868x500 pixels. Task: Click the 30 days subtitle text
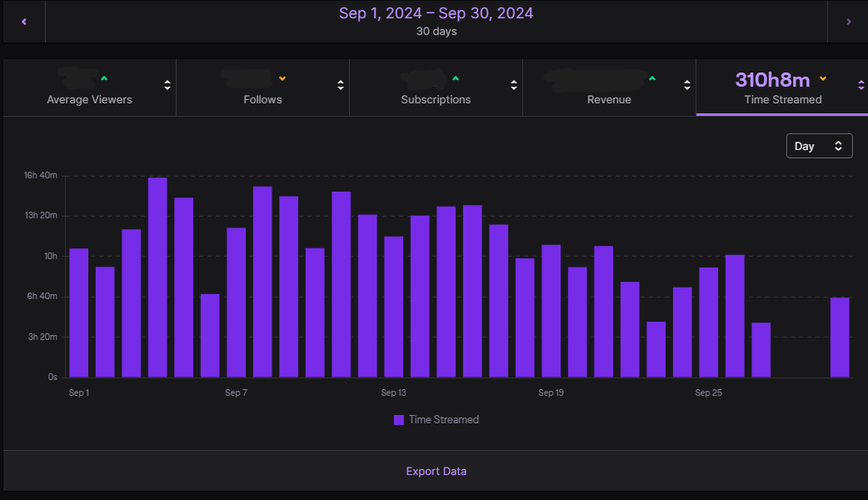click(x=436, y=32)
